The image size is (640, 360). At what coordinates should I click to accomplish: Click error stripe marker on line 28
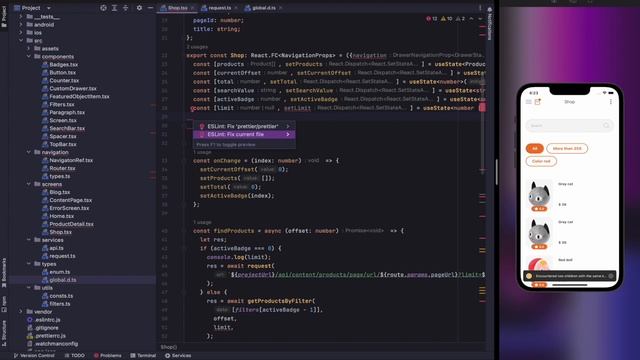pyautogui.click(x=482, y=108)
